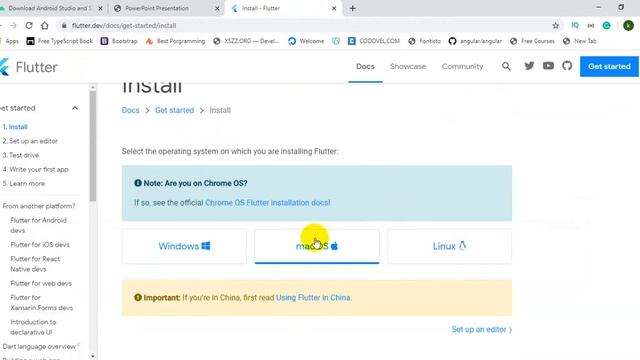Focus the browser address bar URL
This screenshot has height=360, width=640.
(x=124, y=25)
